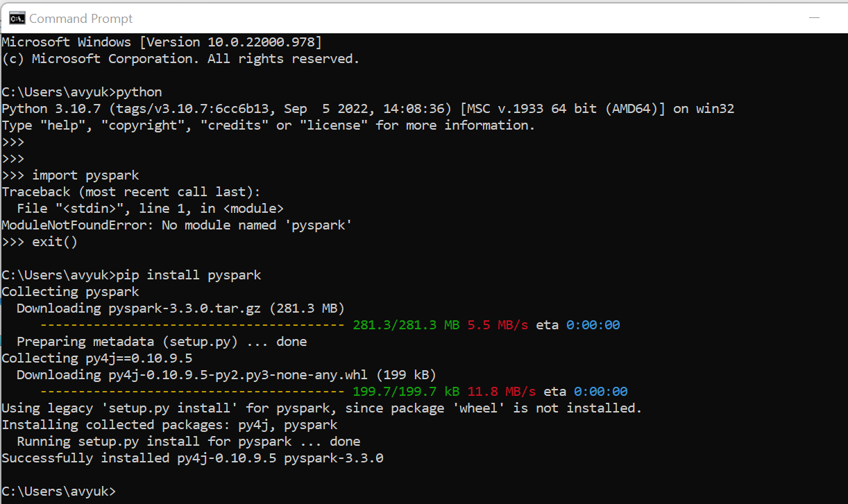The width and height of the screenshot is (848, 504).
Task: Click the red '5.5 MB/s' speed text
Action: 498,325
